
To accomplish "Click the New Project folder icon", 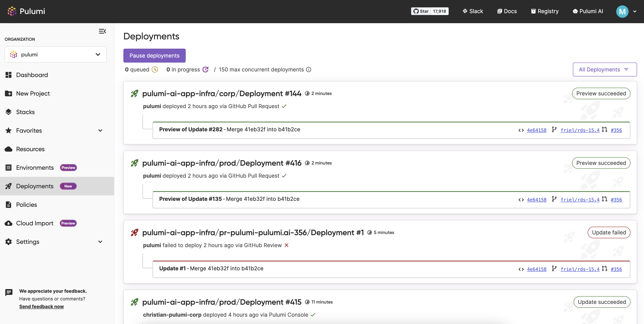I will click(x=8, y=93).
